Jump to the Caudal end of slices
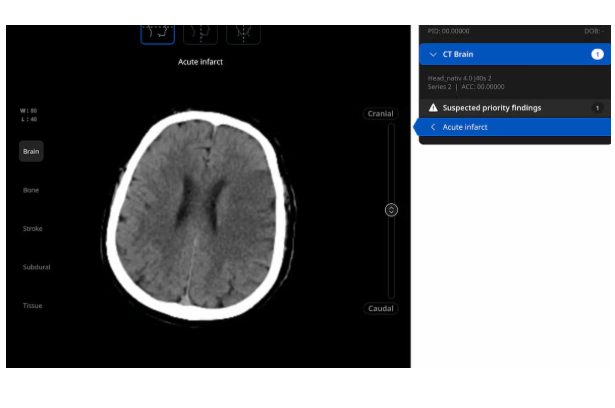This screenshot has width=615, height=408. click(x=380, y=308)
